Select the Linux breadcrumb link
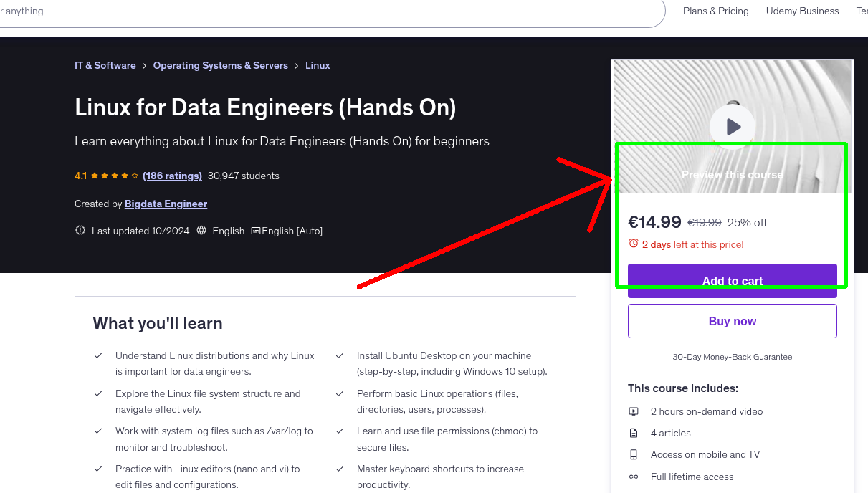Image resolution: width=868 pixels, height=493 pixels. (318, 65)
